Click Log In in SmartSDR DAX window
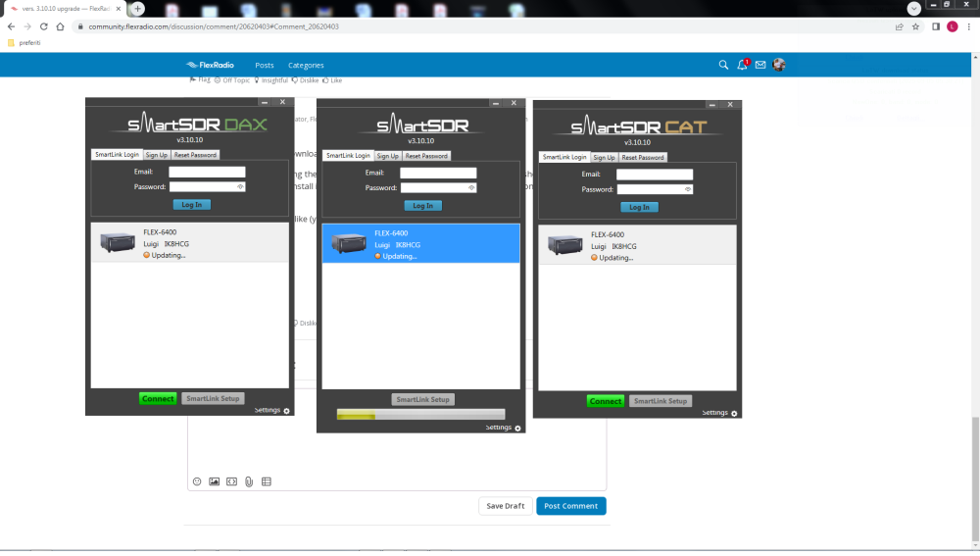Image resolution: width=980 pixels, height=556 pixels. [x=192, y=205]
